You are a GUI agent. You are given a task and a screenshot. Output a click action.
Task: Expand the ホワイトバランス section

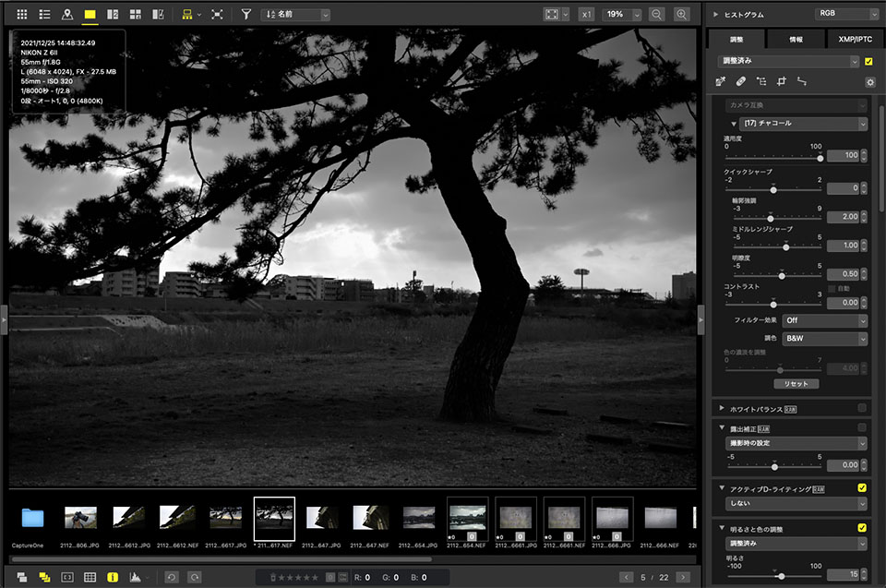[x=722, y=408]
